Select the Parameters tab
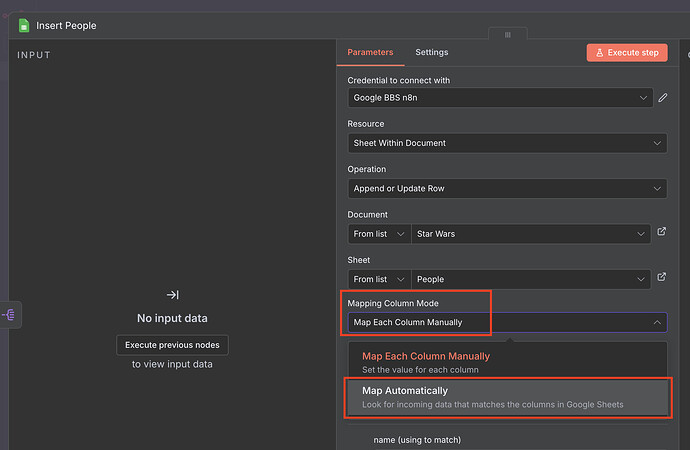Screen dimensions: 690x450 point(370,53)
